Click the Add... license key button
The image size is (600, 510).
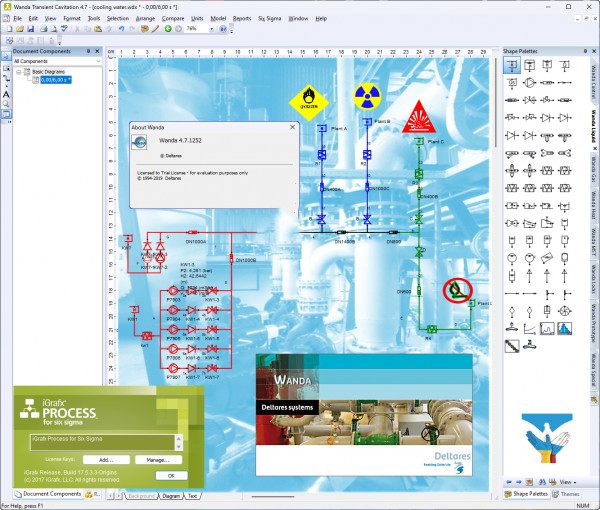pos(106,460)
